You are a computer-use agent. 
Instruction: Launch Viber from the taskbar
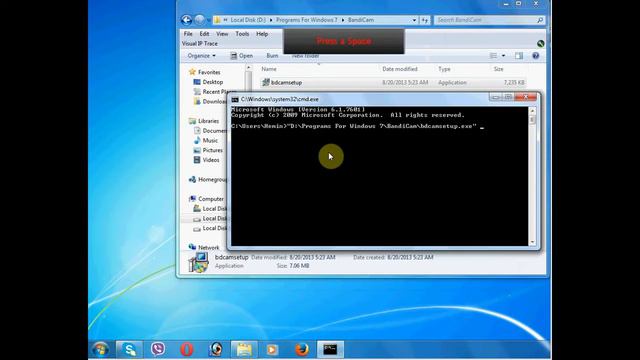[x=158, y=349]
